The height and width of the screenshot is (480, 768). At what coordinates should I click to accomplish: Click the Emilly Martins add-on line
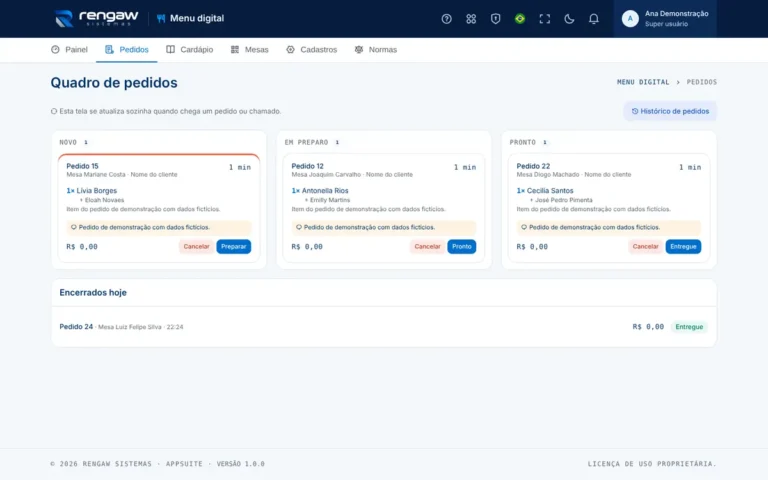pos(328,200)
